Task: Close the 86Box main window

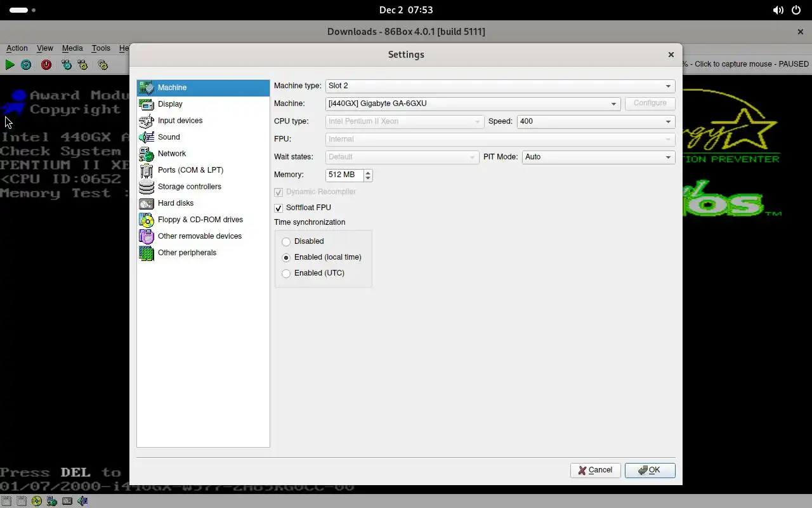Action: 800,32
